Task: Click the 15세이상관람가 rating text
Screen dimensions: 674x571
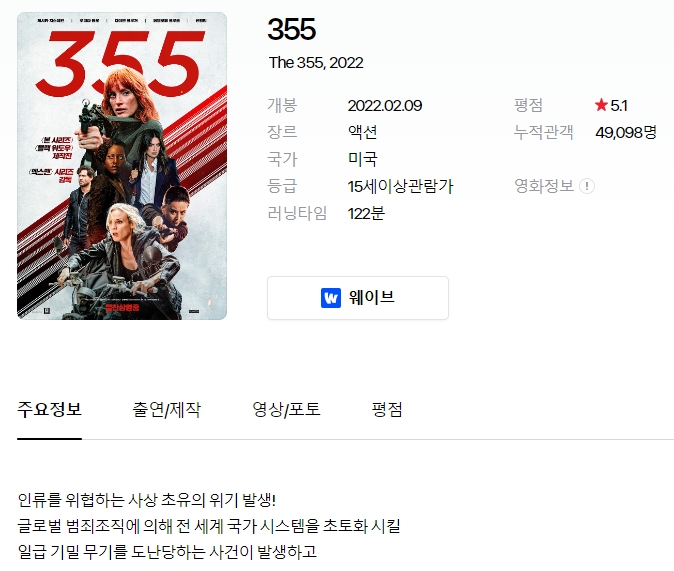Action: (x=400, y=186)
